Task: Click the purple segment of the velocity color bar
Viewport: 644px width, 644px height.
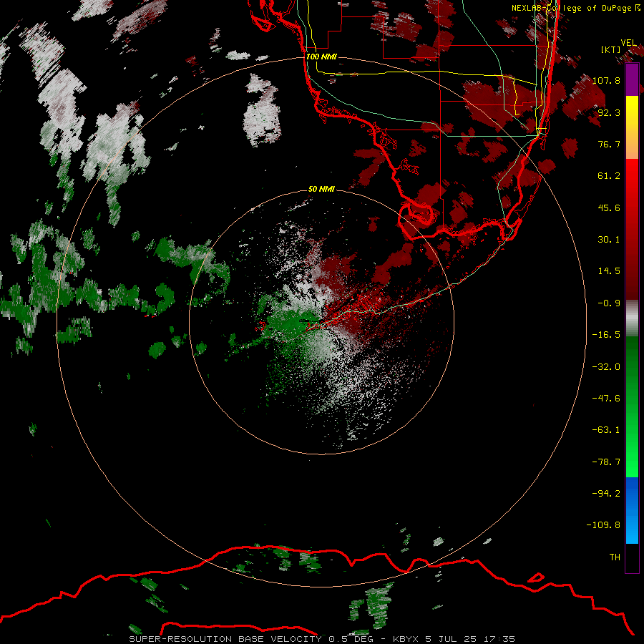Action: 632,79
